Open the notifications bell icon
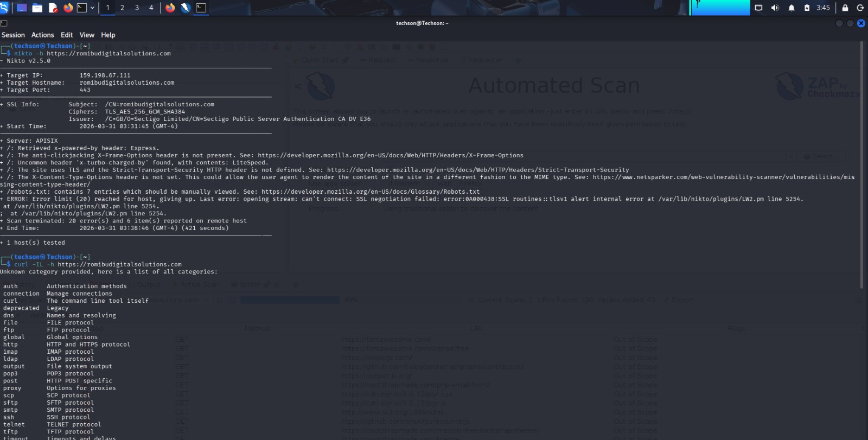868x440 pixels. [791, 8]
